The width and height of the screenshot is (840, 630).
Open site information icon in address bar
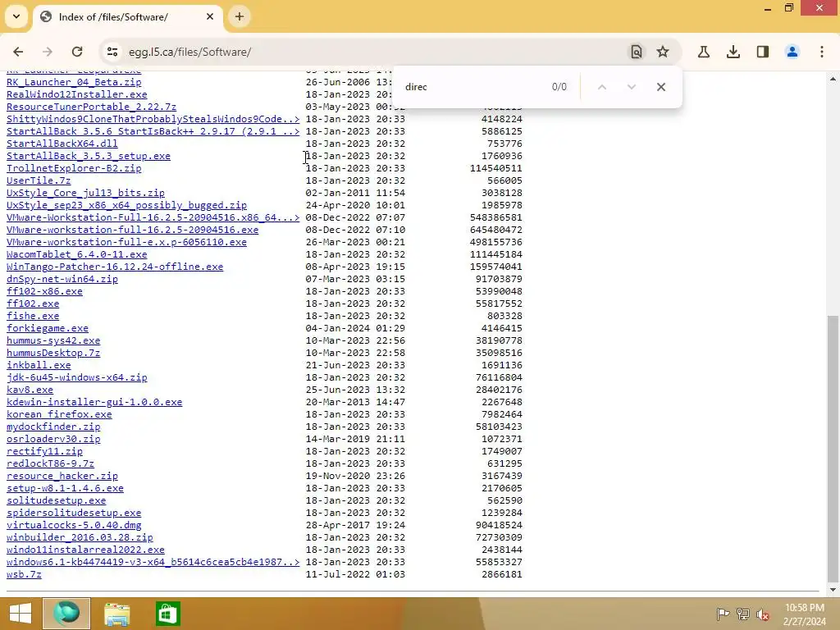(x=112, y=52)
